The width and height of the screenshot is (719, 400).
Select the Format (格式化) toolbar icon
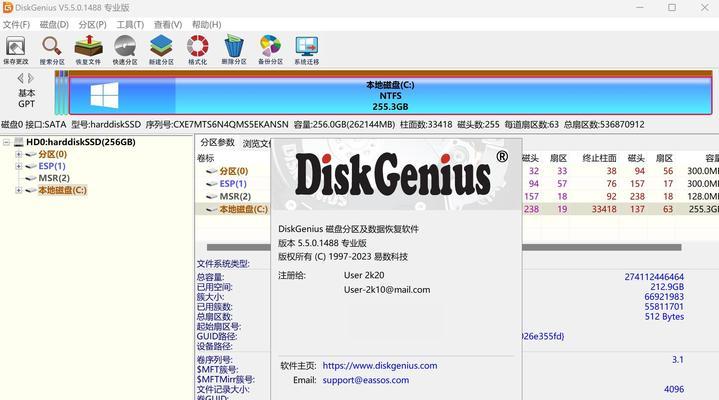tap(198, 50)
